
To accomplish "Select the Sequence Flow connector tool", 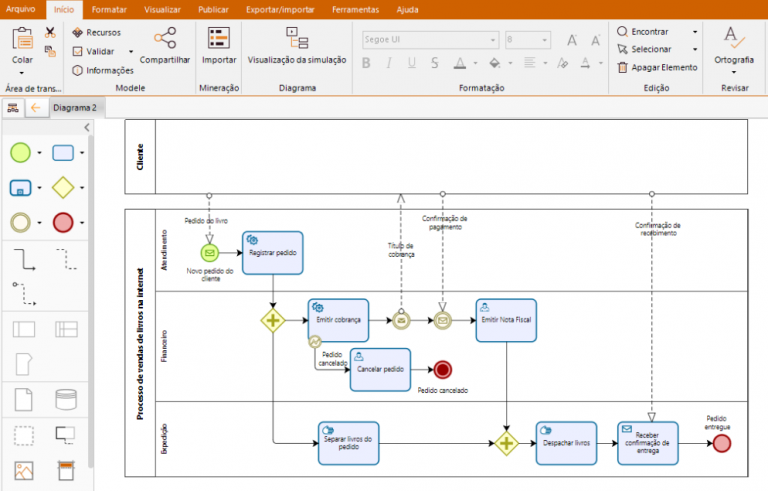I will tap(22, 260).
